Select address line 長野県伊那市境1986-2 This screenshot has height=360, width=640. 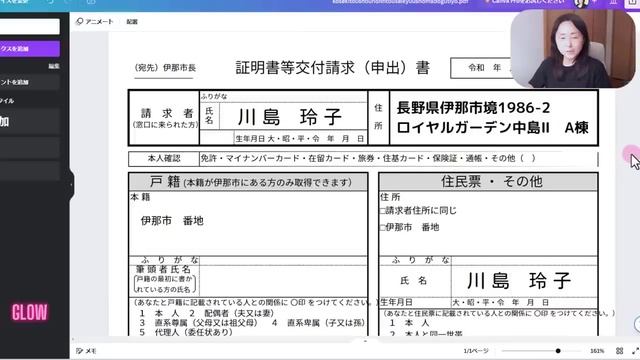473,108
